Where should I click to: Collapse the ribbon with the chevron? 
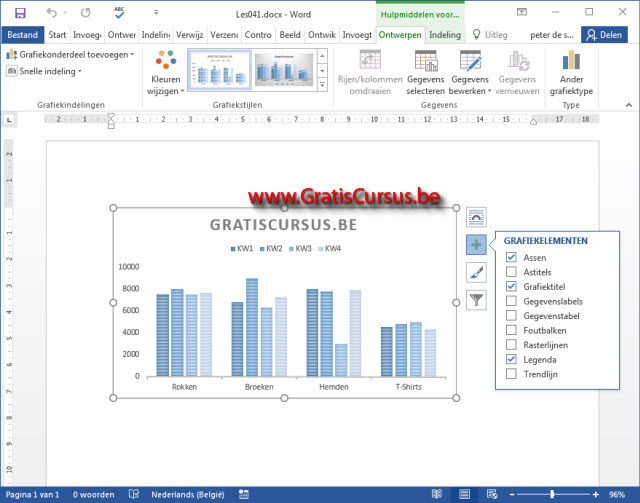tap(629, 105)
